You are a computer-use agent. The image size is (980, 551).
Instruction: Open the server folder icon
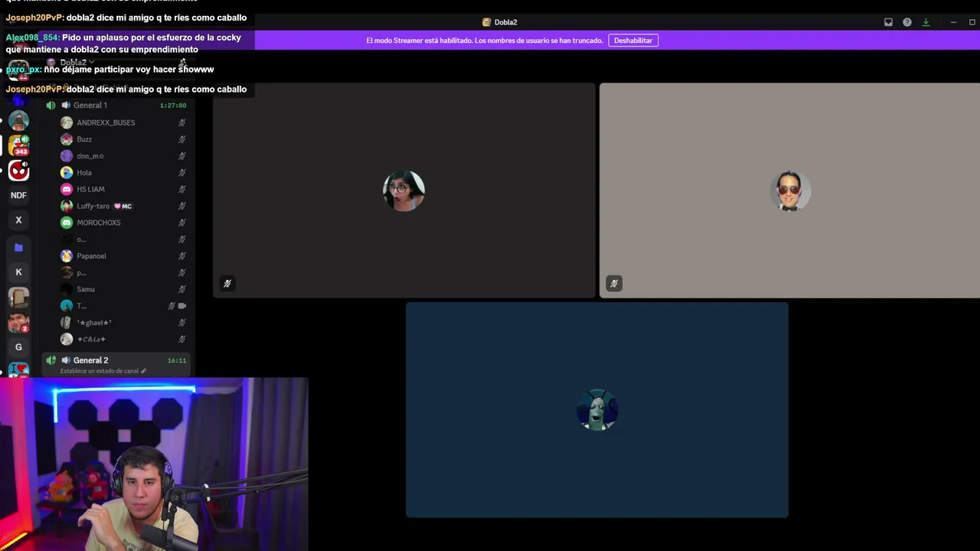tap(18, 247)
